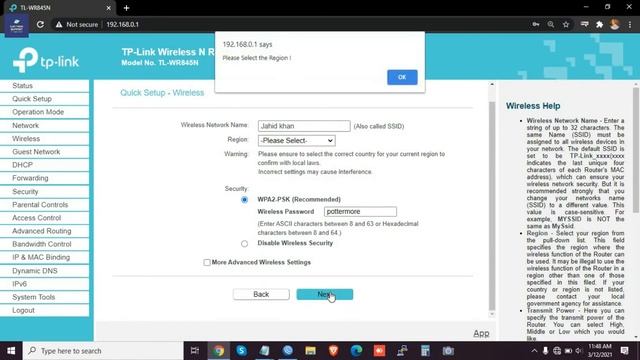Open Bandwidth Control in the sidebar
The image size is (640, 360).
coord(44,244)
